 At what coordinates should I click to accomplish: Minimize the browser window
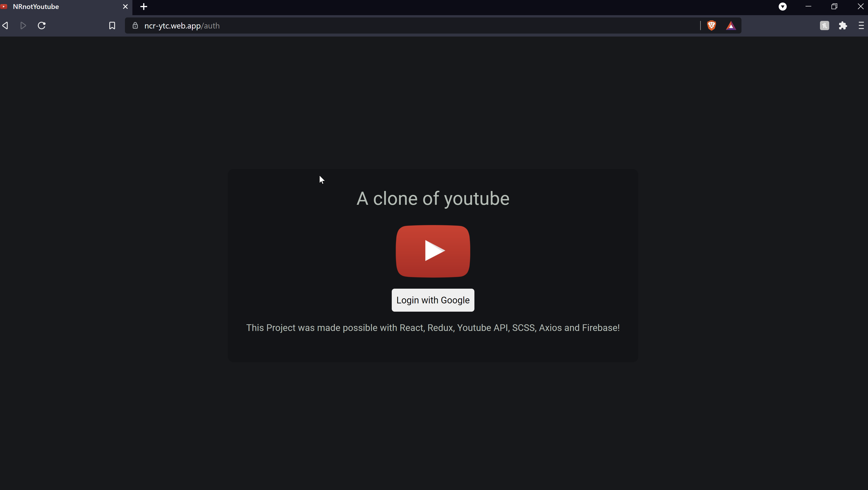pyautogui.click(x=809, y=6)
